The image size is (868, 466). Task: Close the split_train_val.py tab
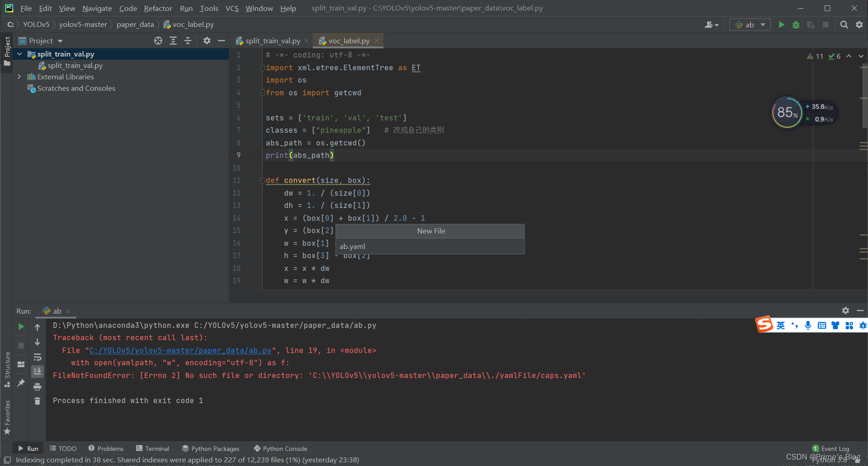306,41
